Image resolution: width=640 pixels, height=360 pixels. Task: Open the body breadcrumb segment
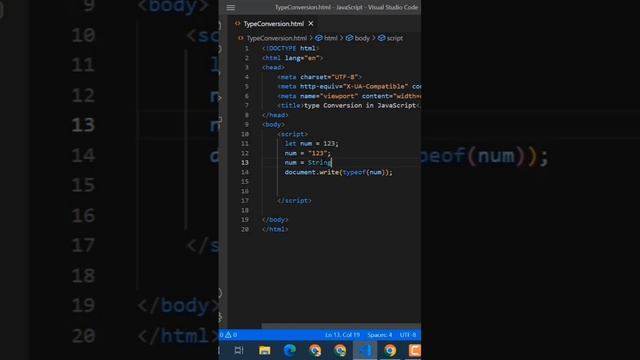click(x=362, y=38)
